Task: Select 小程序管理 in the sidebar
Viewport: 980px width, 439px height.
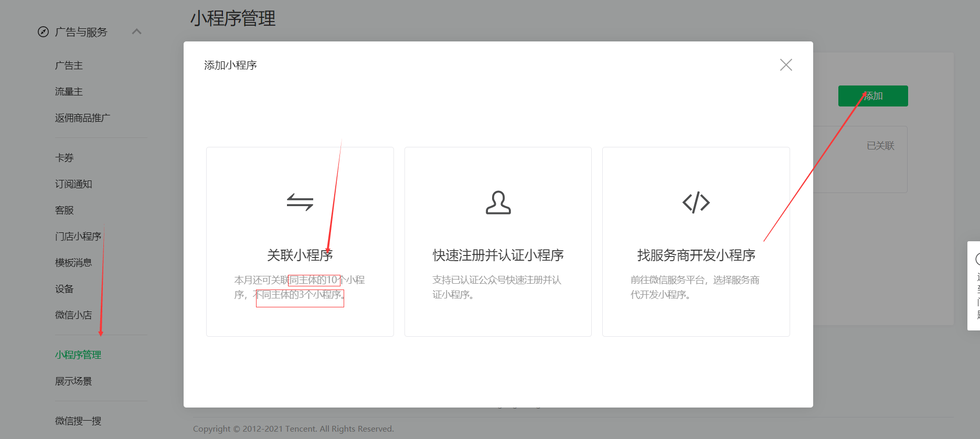Action: click(x=78, y=355)
